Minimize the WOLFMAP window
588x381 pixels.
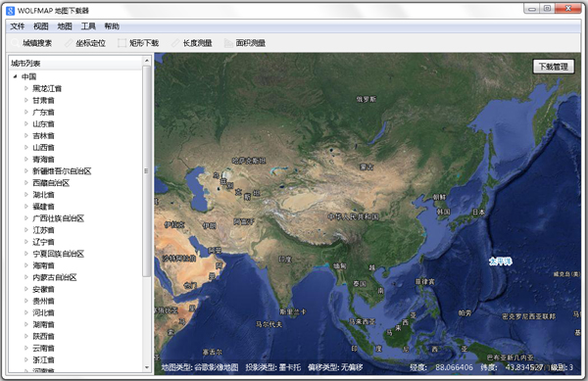(x=532, y=9)
